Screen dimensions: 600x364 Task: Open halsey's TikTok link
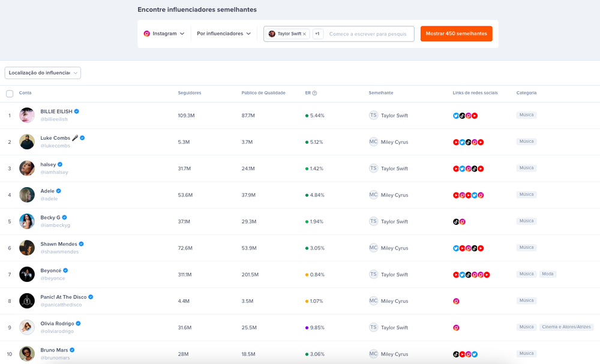(475, 169)
